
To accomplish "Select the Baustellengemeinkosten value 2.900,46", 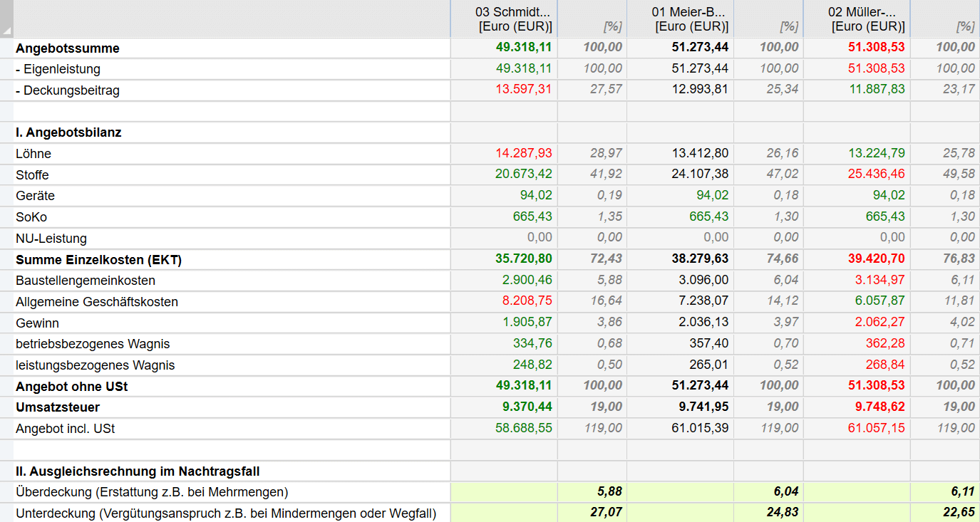I will 526,281.
